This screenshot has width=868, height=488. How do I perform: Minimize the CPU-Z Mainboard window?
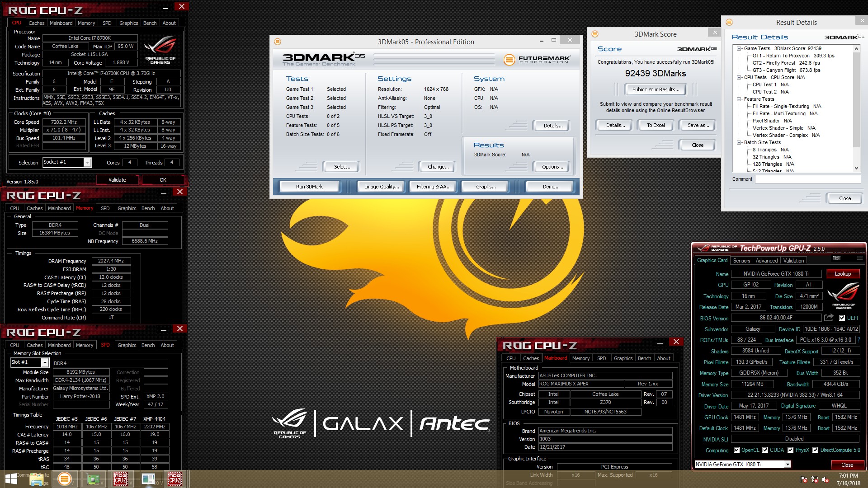tap(660, 343)
